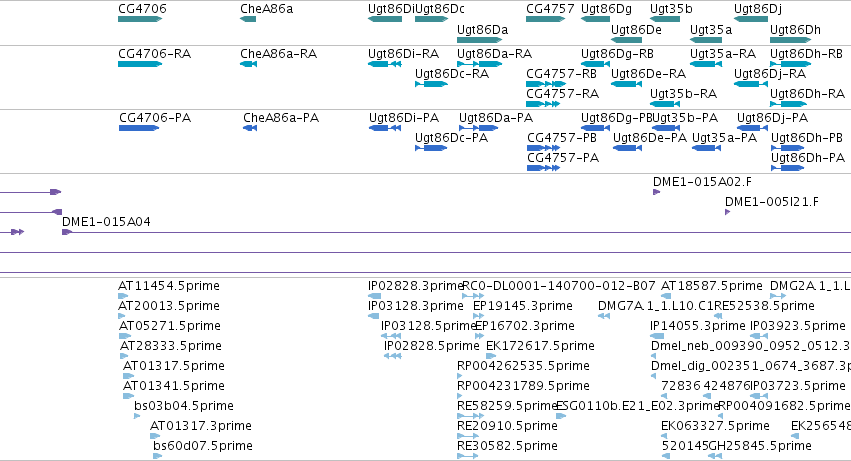Click EST EK172617.5prime feature
Screen dimensions: 851x461
491,357
